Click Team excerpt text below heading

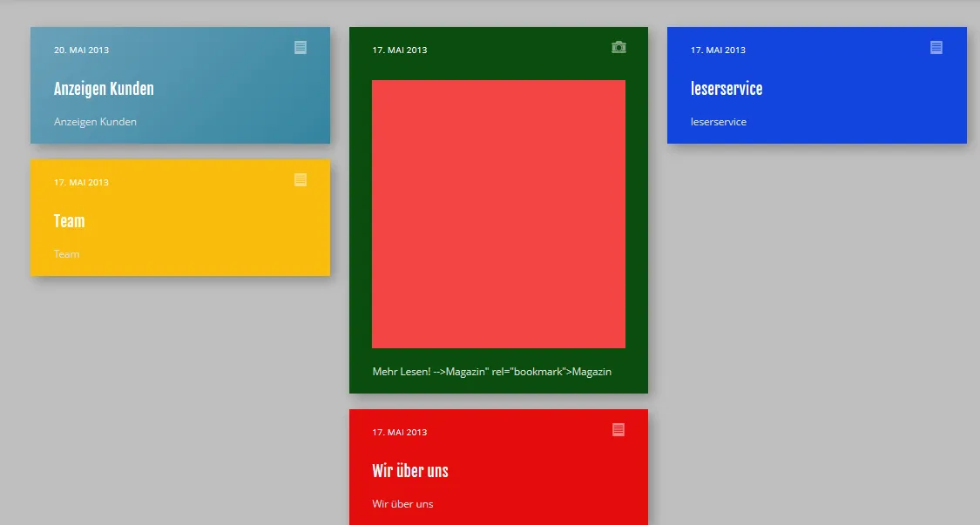click(67, 254)
